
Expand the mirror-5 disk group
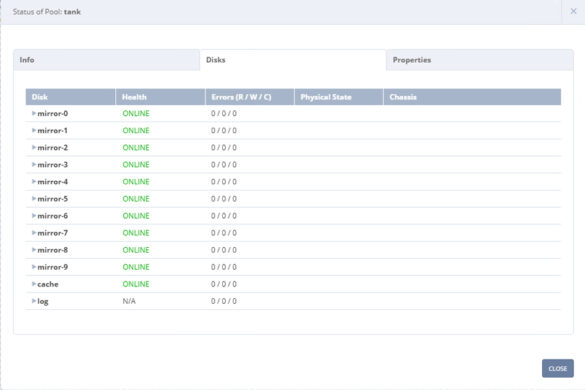point(34,199)
